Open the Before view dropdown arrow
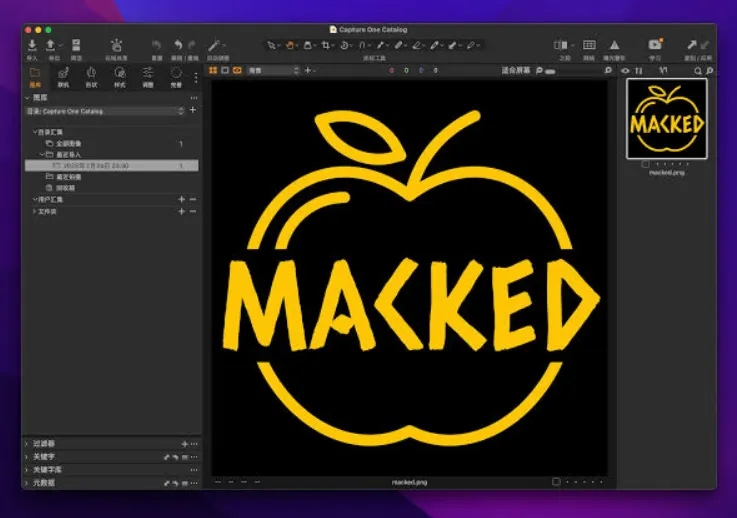 click(x=572, y=46)
